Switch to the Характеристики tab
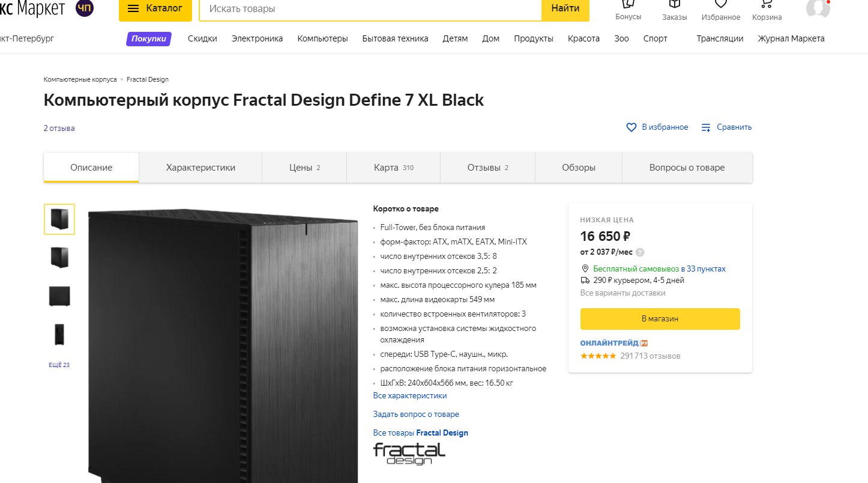The height and width of the screenshot is (483, 868). tap(200, 168)
